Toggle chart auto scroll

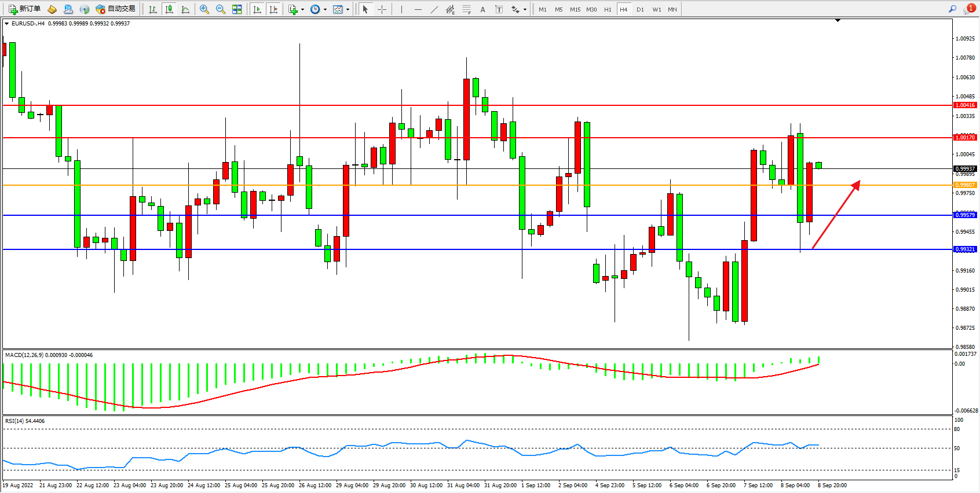point(257,9)
